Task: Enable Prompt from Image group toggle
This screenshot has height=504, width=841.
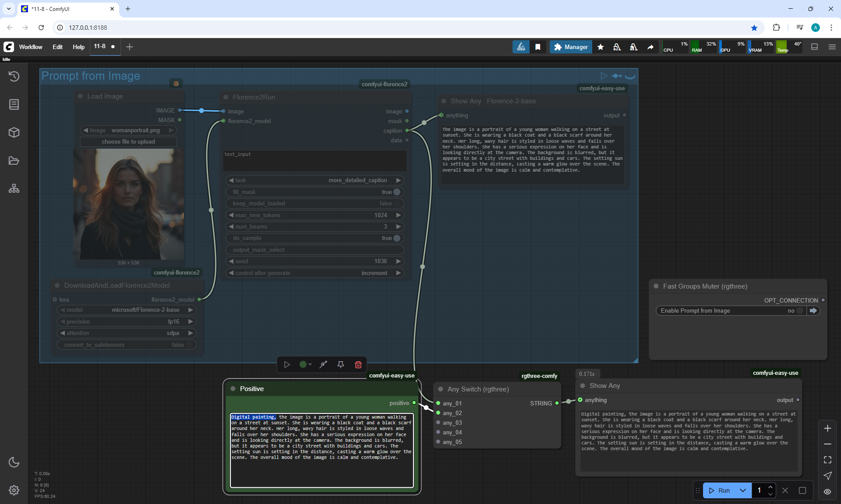Action: pyautogui.click(x=800, y=310)
